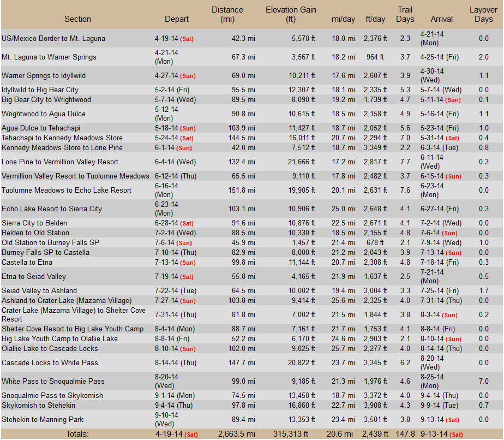Select 'Seiad Valley to Ashland' section

[x=39, y=291]
